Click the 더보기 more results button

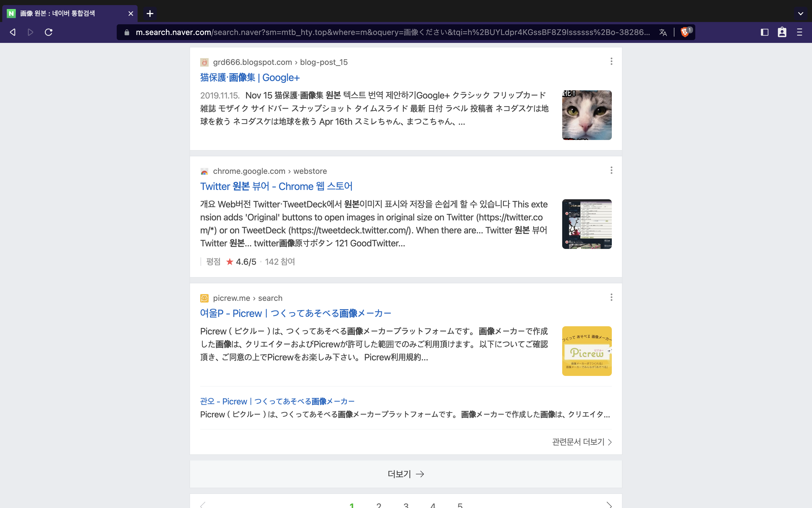(406, 474)
